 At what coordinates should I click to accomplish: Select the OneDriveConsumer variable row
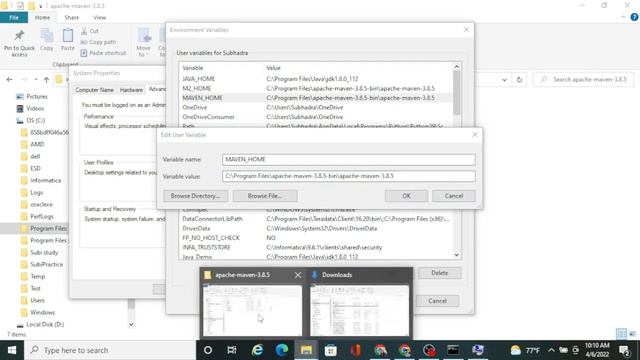(316, 117)
